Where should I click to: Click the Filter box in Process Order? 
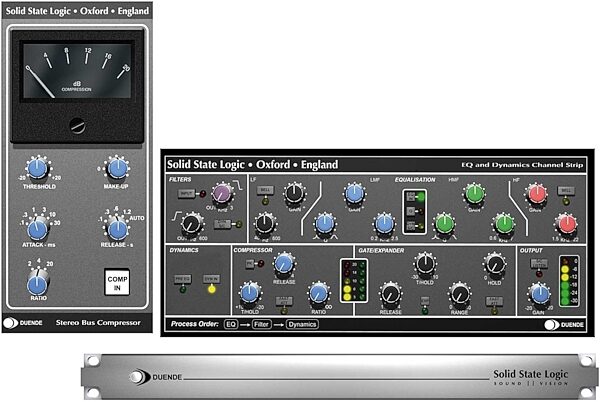click(x=261, y=324)
